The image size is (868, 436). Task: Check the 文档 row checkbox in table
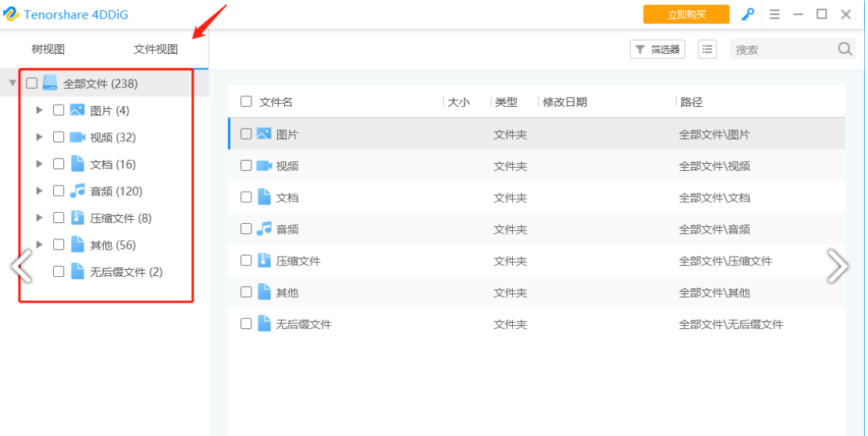click(246, 197)
